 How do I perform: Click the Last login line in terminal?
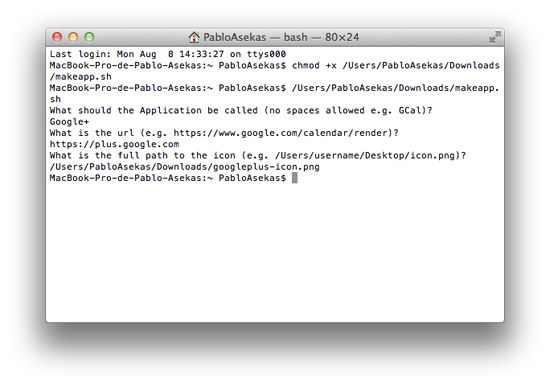click(x=168, y=54)
